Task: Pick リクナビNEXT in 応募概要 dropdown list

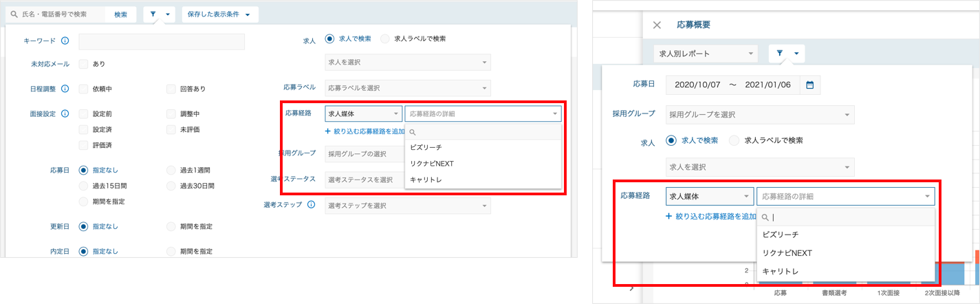Action: [846, 253]
